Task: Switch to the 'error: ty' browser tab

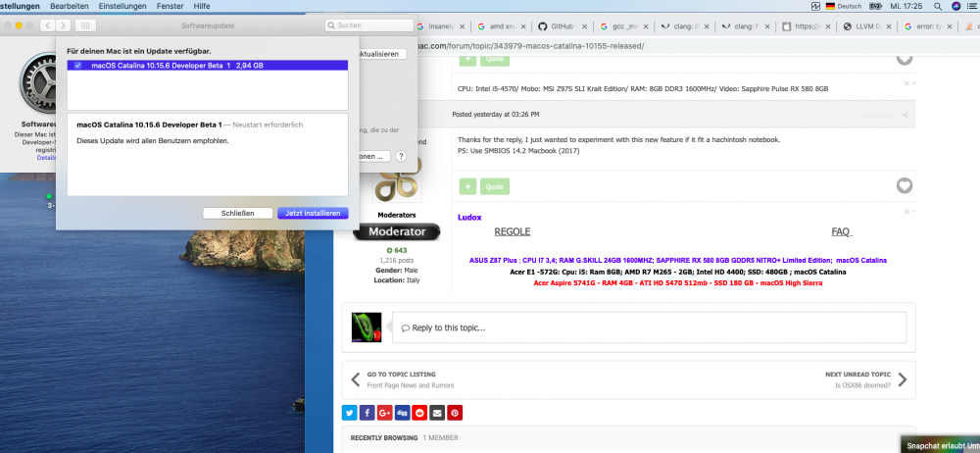Action: click(x=929, y=26)
